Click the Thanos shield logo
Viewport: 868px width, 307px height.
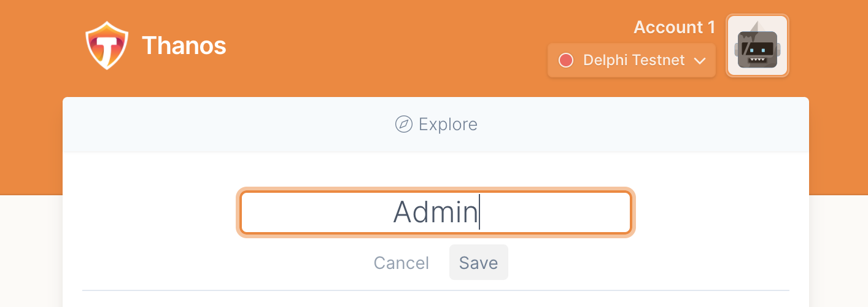[x=107, y=45]
